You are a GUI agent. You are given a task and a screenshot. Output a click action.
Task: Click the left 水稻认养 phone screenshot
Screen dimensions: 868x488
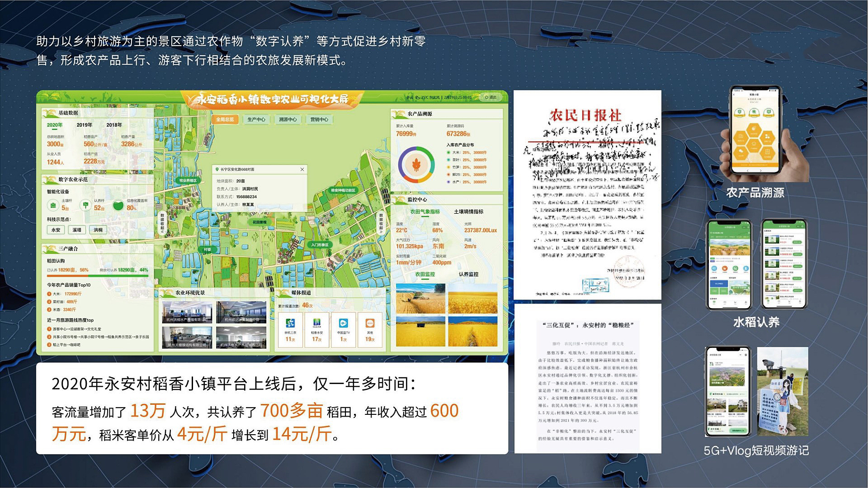(729, 265)
